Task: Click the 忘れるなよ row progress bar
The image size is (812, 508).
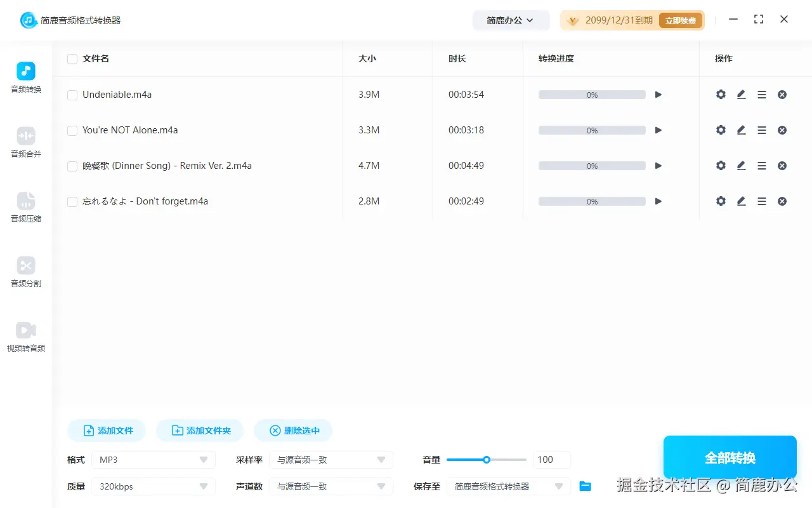Action: 592,201
